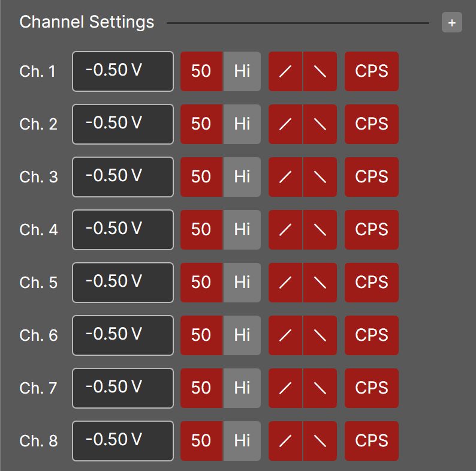The image size is (476, 471).
Task: Select falling edge icon for Ch. 2
Action: [320, 124]
